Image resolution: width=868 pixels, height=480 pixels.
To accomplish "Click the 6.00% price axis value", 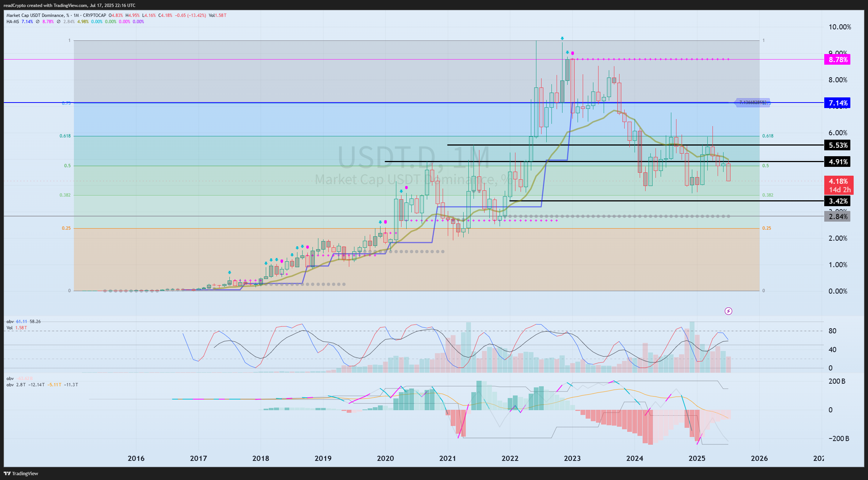I will [x=838, y=133].
